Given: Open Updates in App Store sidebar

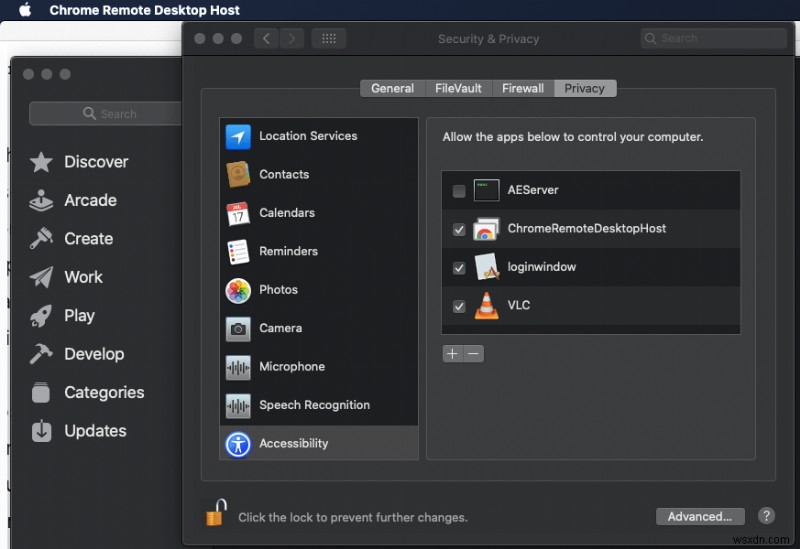Looking at the screenshot, I should point(78,431).
